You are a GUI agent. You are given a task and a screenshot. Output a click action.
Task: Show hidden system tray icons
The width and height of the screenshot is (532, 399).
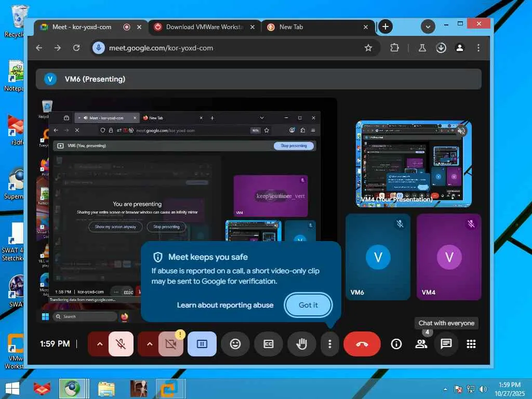pos(445,389)
